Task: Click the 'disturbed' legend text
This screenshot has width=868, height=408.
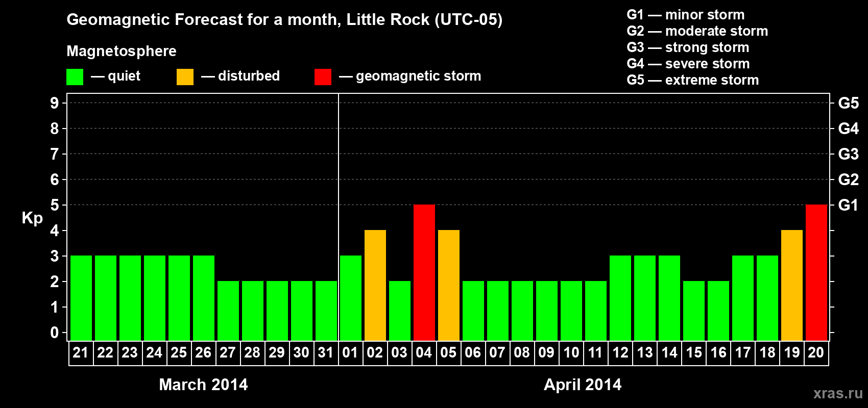Action: click(x=249, y=76)
